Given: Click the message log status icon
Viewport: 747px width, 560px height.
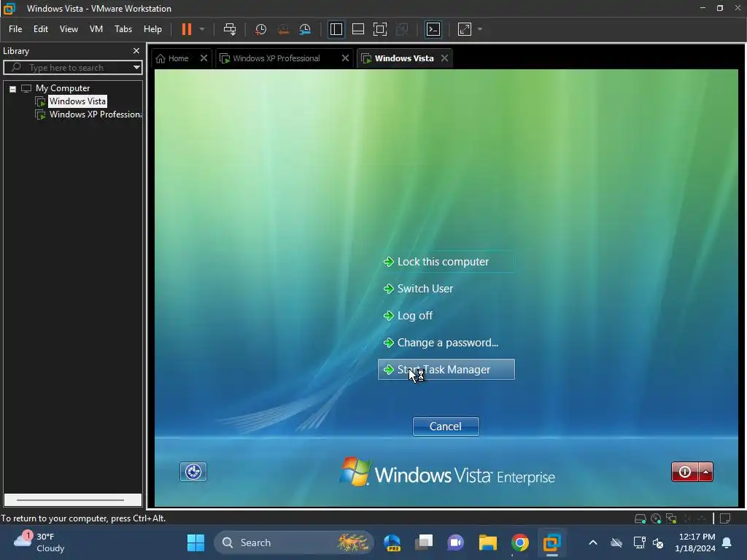Looking at the screenshot, I should 724,518.
